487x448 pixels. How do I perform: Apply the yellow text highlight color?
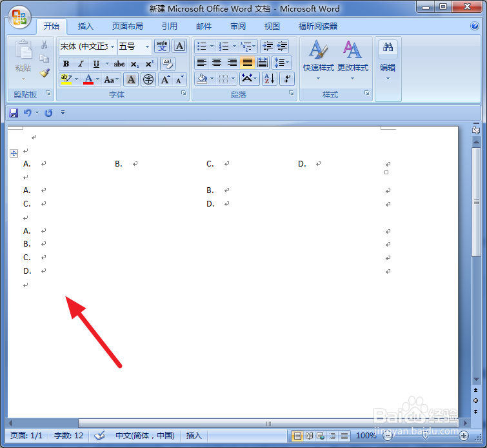pos(66,79)
